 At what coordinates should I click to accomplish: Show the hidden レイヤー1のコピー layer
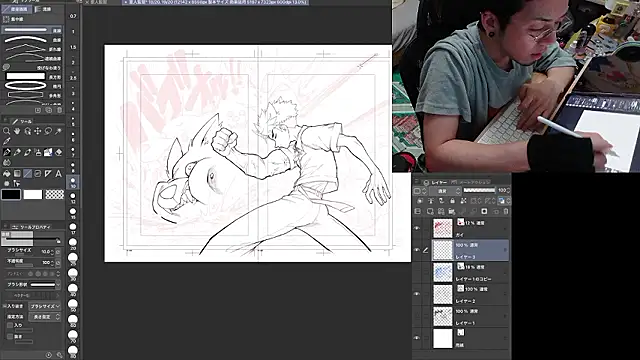[x=417, y=272]
